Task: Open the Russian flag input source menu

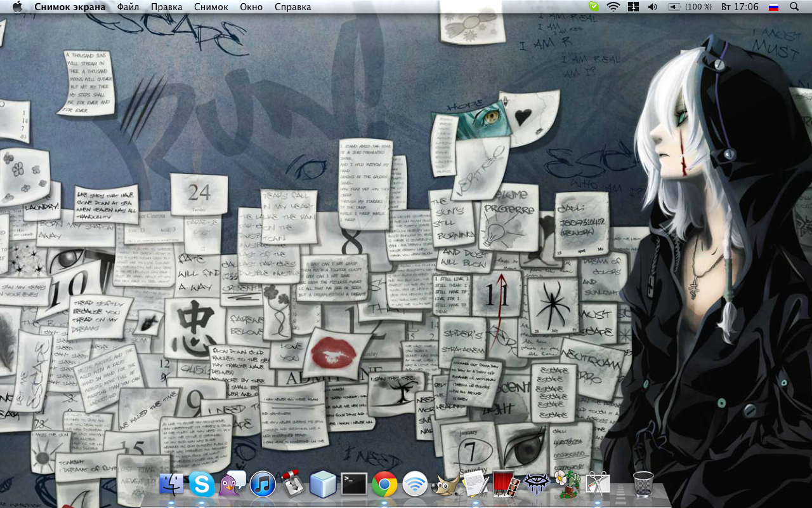Action: tap(773, 7)
